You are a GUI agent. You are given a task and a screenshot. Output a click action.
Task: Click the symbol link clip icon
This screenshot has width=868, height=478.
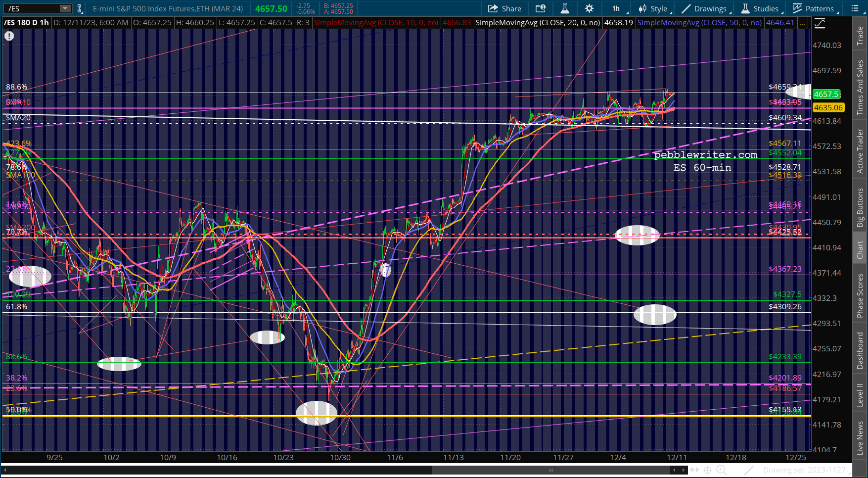tap(80, 8)
